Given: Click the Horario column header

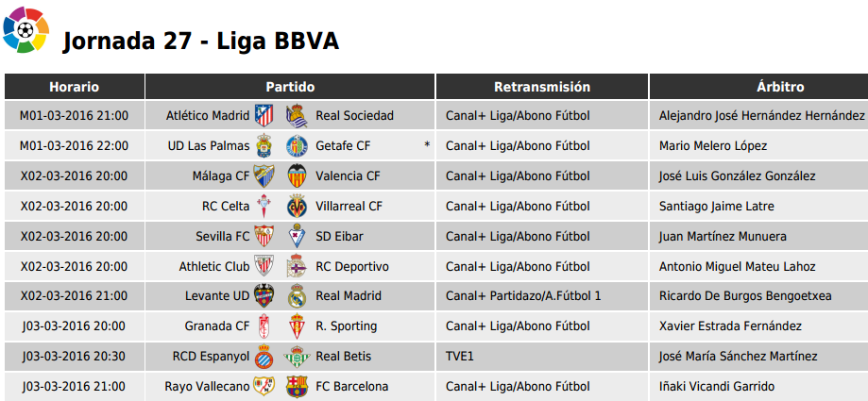Looking at the screenshot, I should point(75,87).
